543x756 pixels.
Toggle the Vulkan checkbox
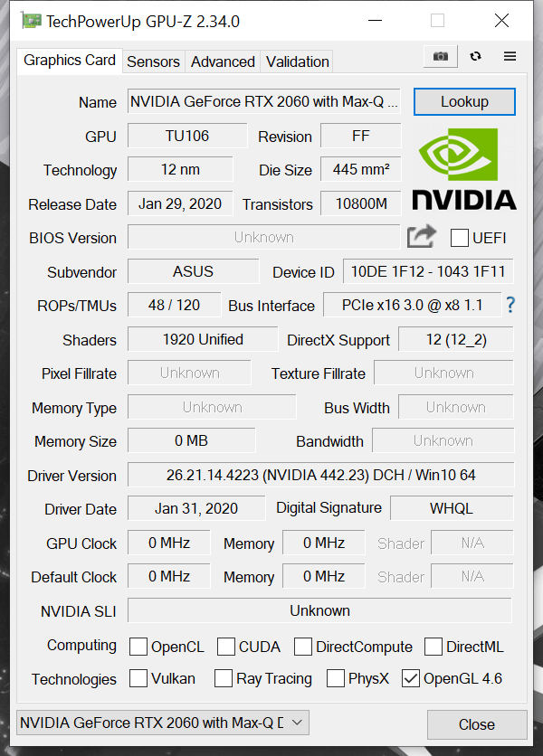click(x=138, y=678)
